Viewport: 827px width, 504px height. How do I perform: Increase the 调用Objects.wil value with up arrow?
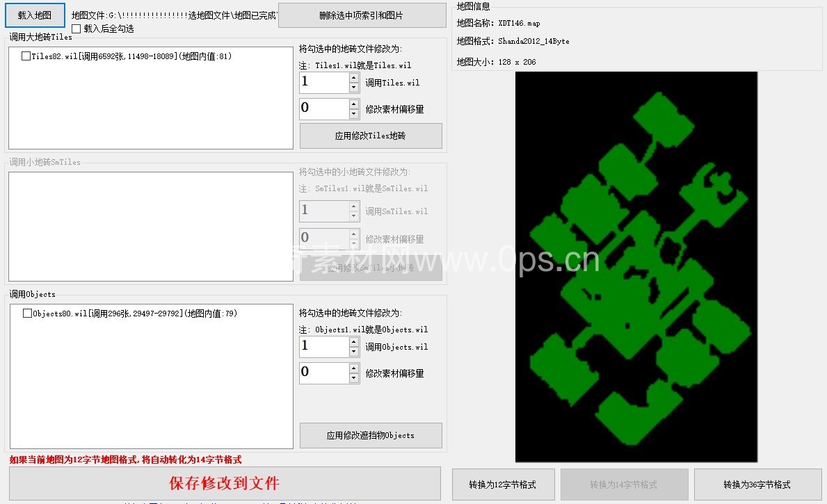click(x=354, y=342)
